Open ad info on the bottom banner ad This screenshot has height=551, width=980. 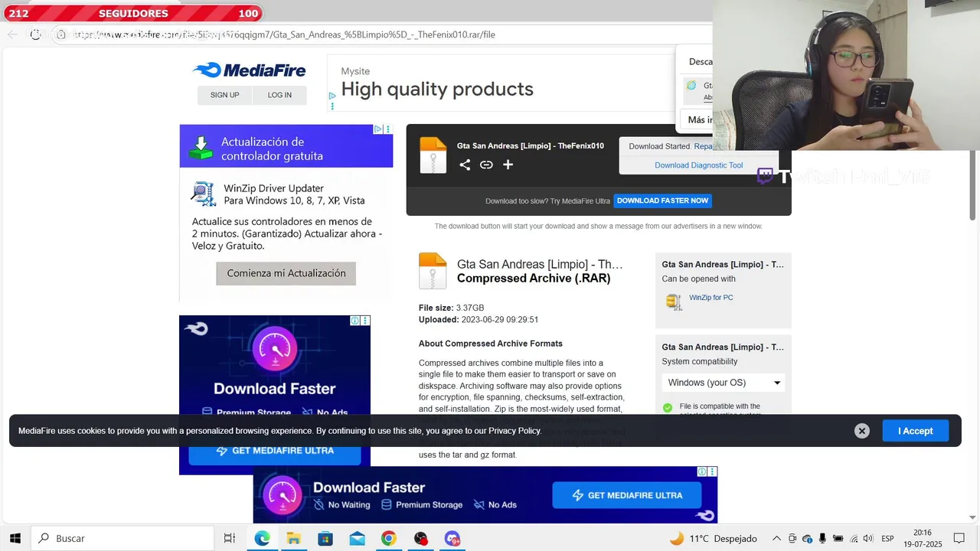(x=702, y=471)
